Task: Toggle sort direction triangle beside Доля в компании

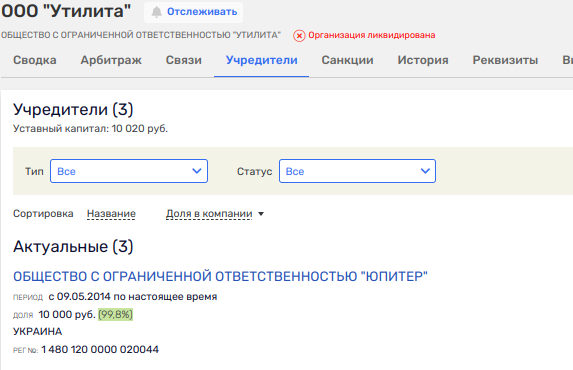Action: click(261, 214)
